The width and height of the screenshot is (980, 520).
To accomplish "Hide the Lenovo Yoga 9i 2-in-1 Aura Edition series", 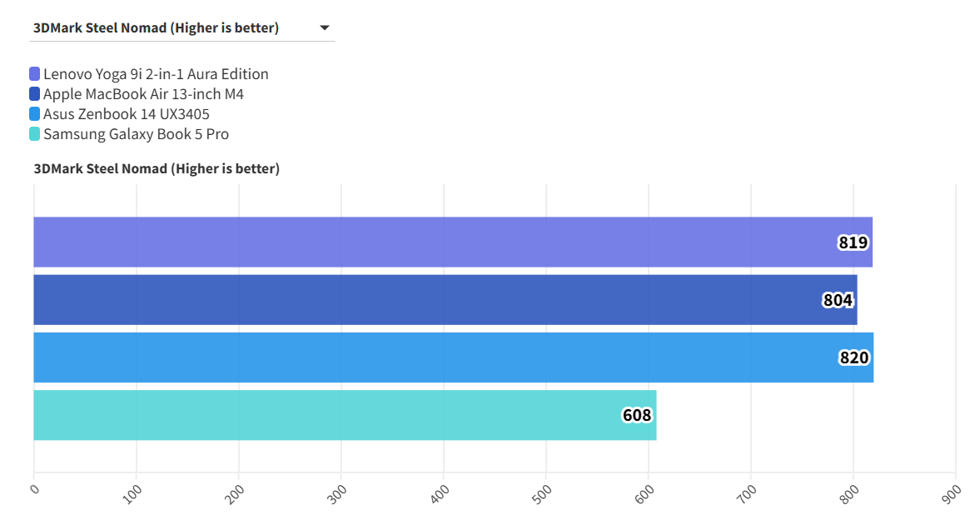I will pyautogui.click(x=156, y=74).
